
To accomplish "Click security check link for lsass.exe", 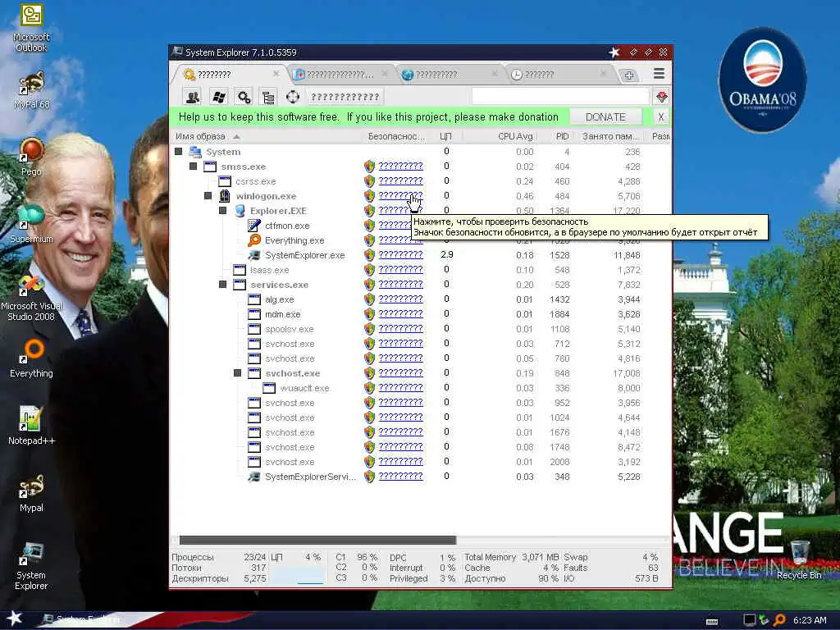I will [x=400, y=269].
